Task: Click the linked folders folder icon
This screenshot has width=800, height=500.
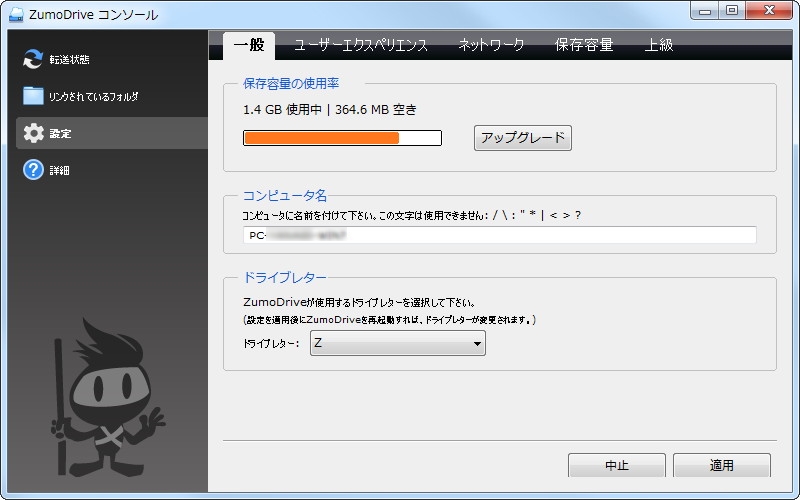Action: coord(33,96)
